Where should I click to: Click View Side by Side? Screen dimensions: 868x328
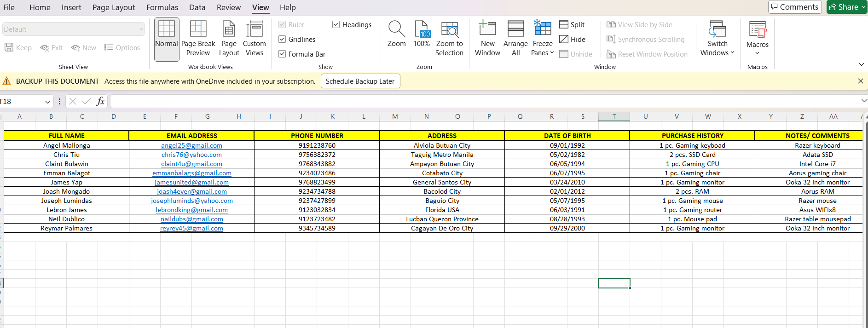[639, 25]
